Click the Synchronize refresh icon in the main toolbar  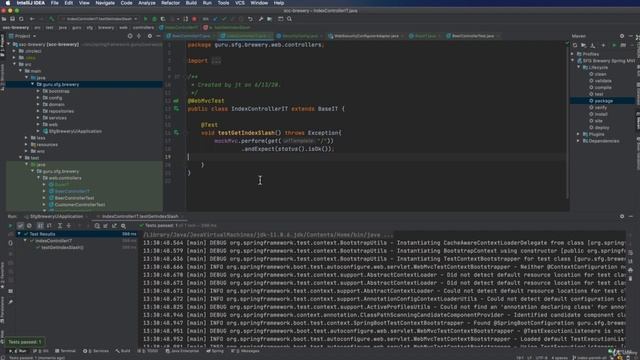pos(21,19)
